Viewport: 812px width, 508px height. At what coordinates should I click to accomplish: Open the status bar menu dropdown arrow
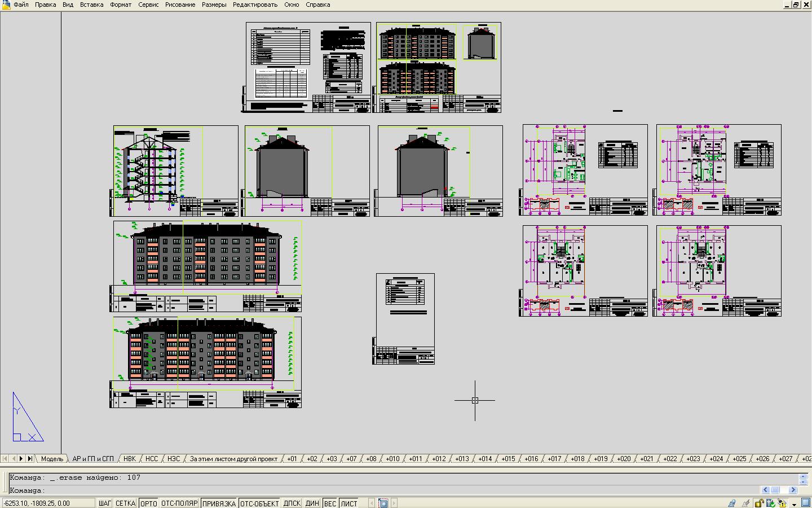pos(794,503)
